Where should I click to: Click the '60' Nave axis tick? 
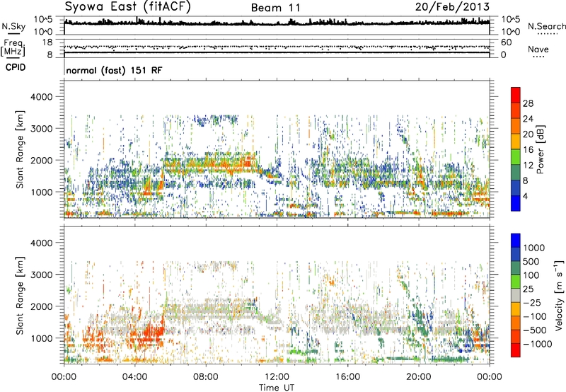[x=506, y=42]
